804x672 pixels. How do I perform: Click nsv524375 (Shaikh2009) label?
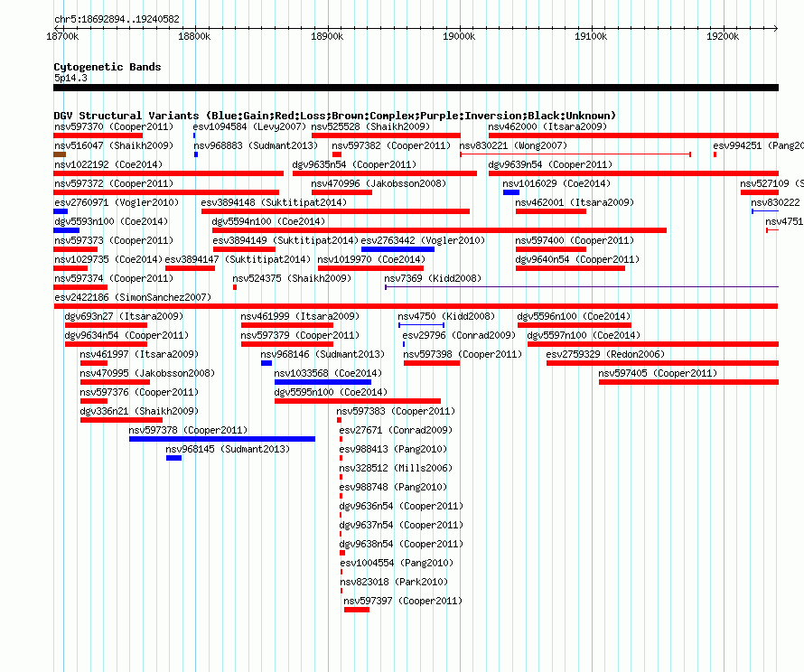(292, 278)
